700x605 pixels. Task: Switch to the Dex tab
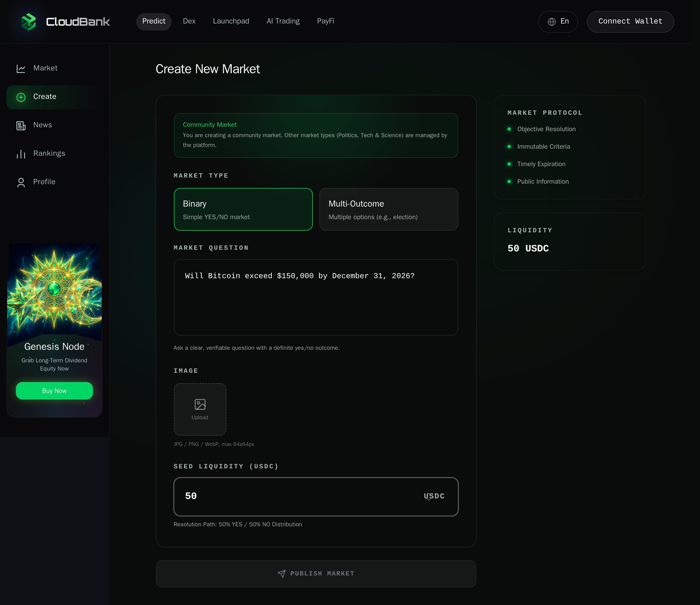[x=189, y=21]
